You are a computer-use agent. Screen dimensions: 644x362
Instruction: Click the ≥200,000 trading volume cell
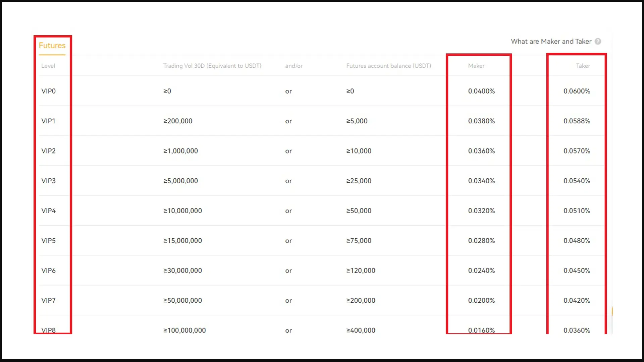pyautogui.click(x=178, y=121)
